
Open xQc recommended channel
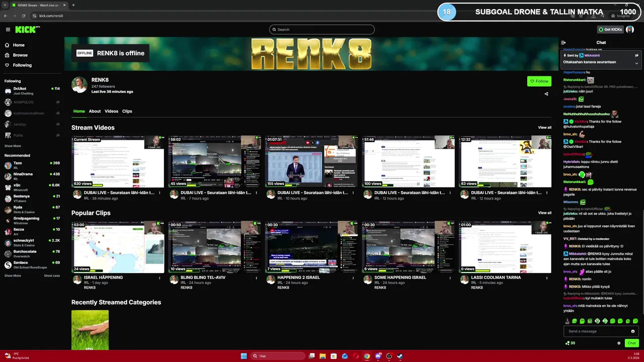[x=32, y=188]
